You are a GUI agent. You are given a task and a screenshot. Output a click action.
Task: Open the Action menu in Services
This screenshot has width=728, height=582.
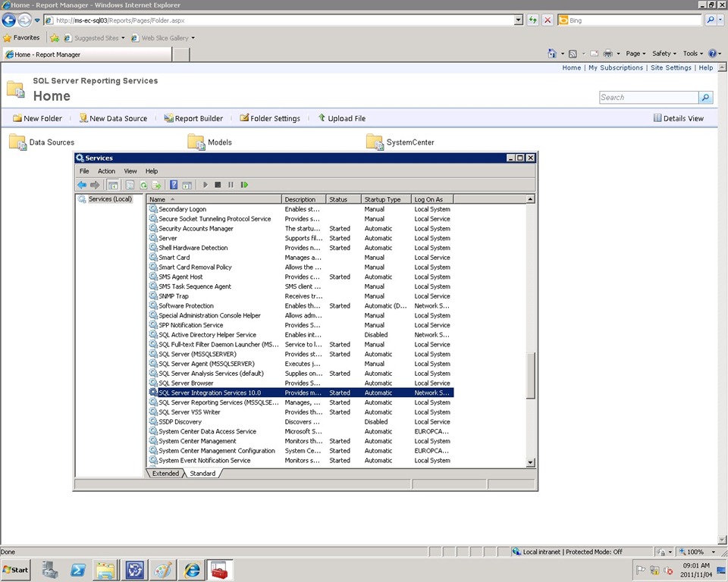106,171
